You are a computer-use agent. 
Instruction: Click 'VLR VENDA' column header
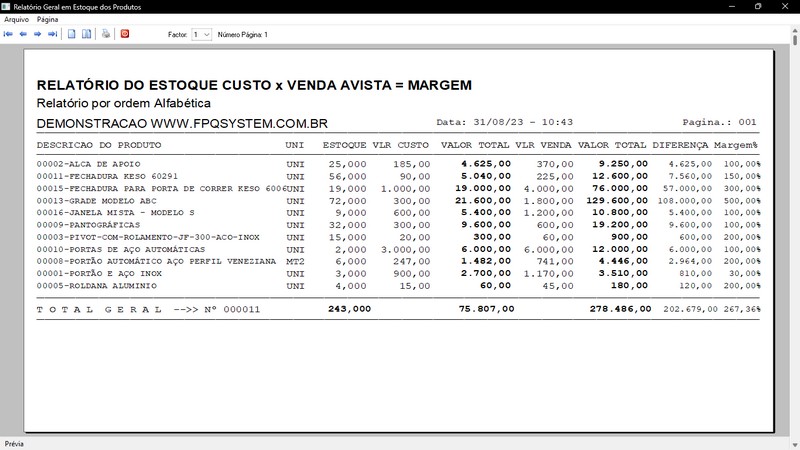coord(543,145)
